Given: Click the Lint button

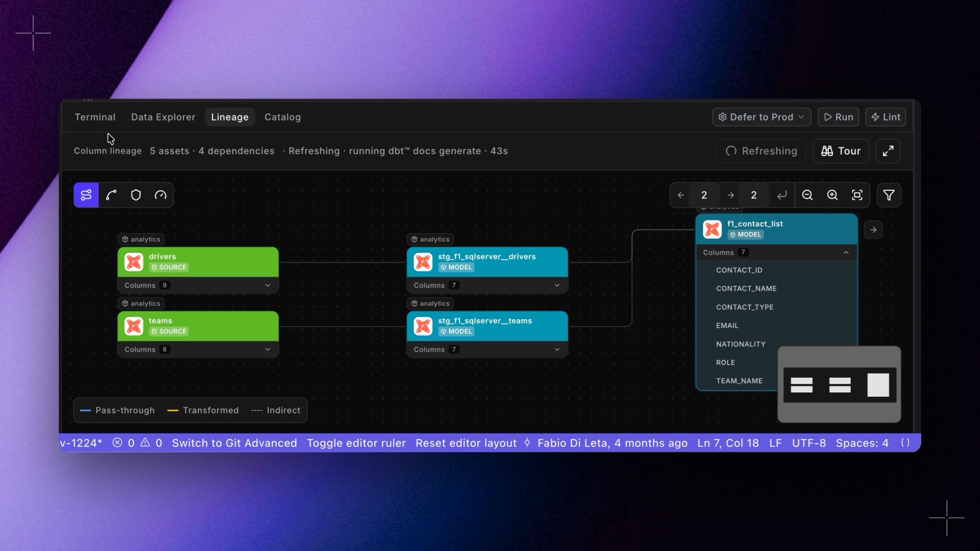Looking at the screenshot, I should click(886, 117).
